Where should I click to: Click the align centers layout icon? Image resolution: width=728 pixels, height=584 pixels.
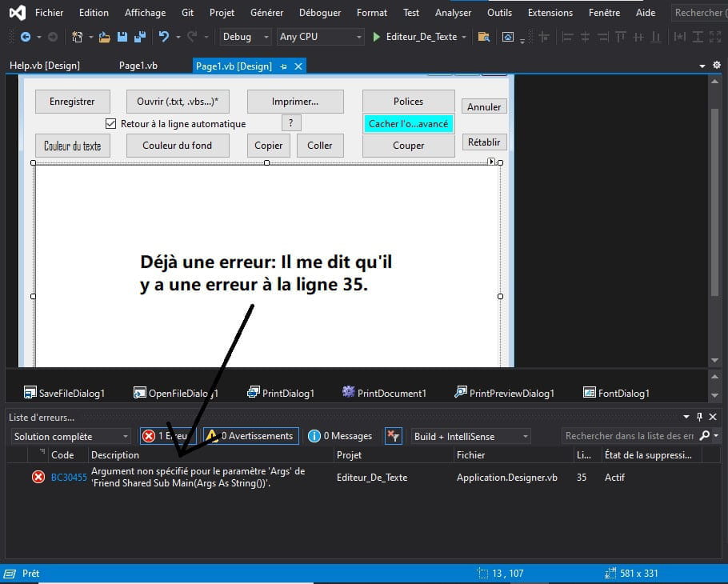(585, 36)
